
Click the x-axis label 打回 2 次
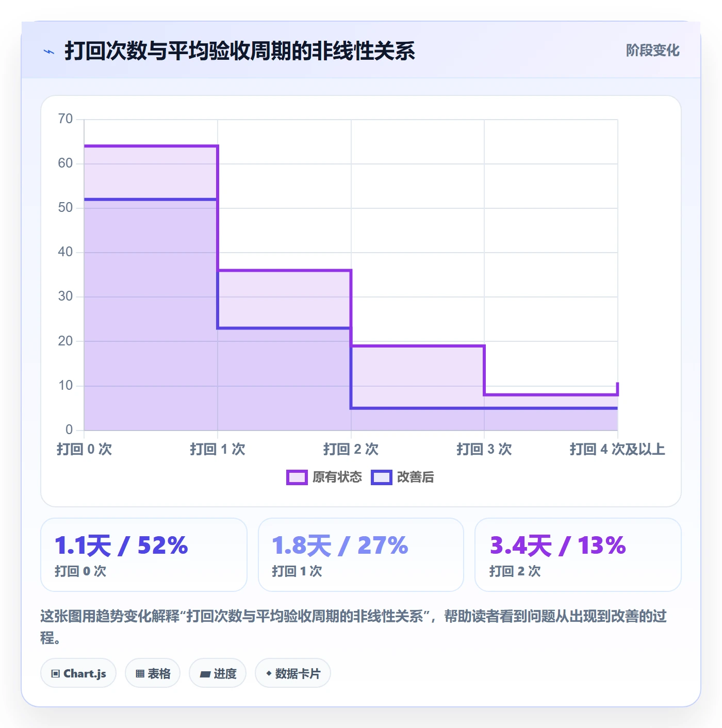tap(351, 449)
